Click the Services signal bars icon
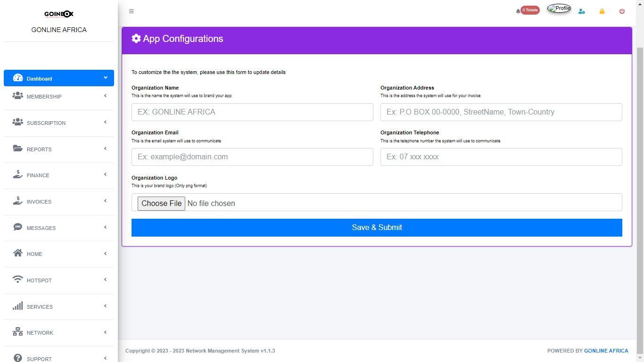644x362 pixels. tap(18, 306)
